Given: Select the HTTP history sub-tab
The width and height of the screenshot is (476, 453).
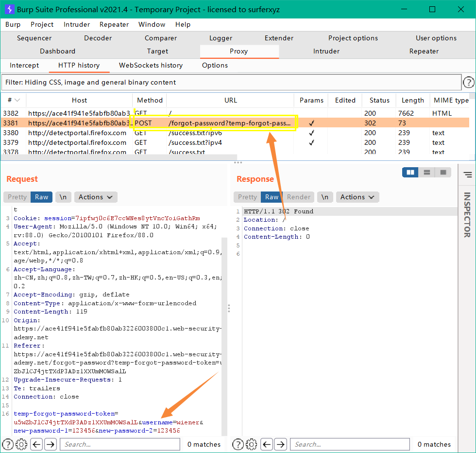Looking at the screenshot, I should pos(79,65).
